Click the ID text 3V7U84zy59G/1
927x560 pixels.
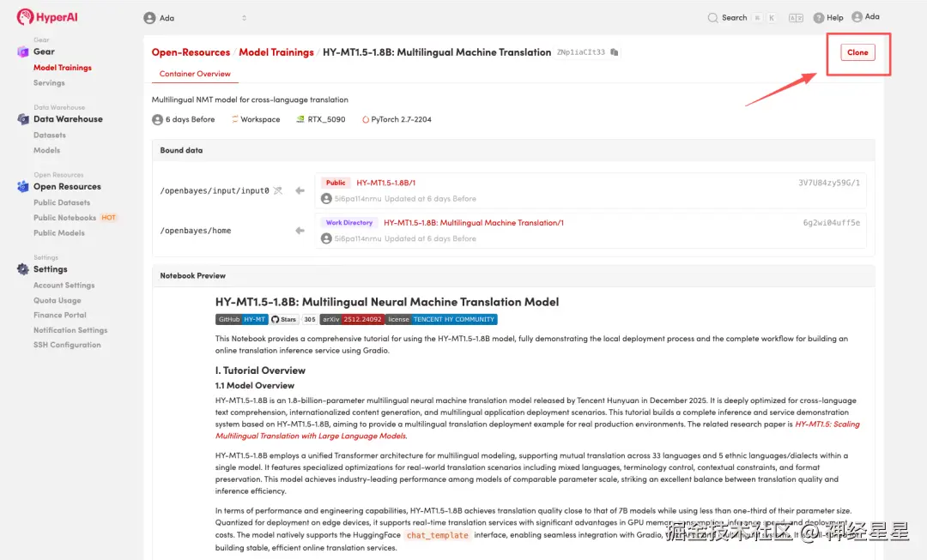click(x=829, y=183)
